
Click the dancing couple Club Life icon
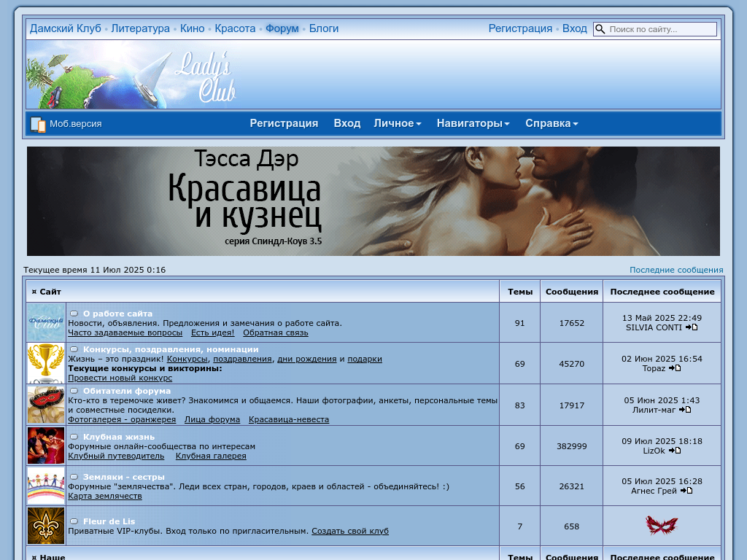[46, 446]
